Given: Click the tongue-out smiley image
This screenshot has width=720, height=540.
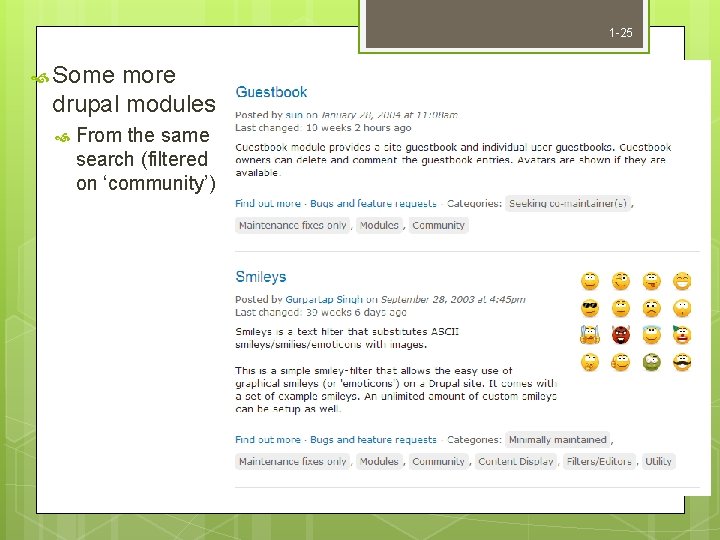Looking at the screenshot, I should [x=651, y=281].
